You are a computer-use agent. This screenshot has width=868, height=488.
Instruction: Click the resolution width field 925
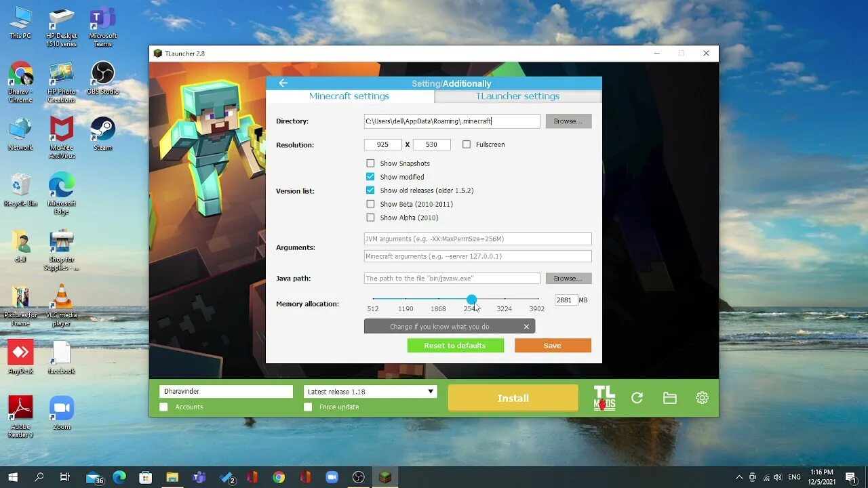click(383, 144)
